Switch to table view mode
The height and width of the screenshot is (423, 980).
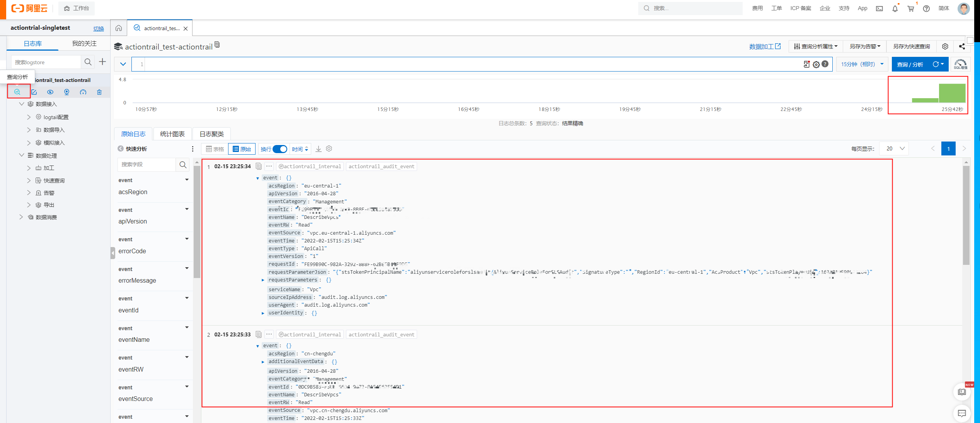coord(215,149)
